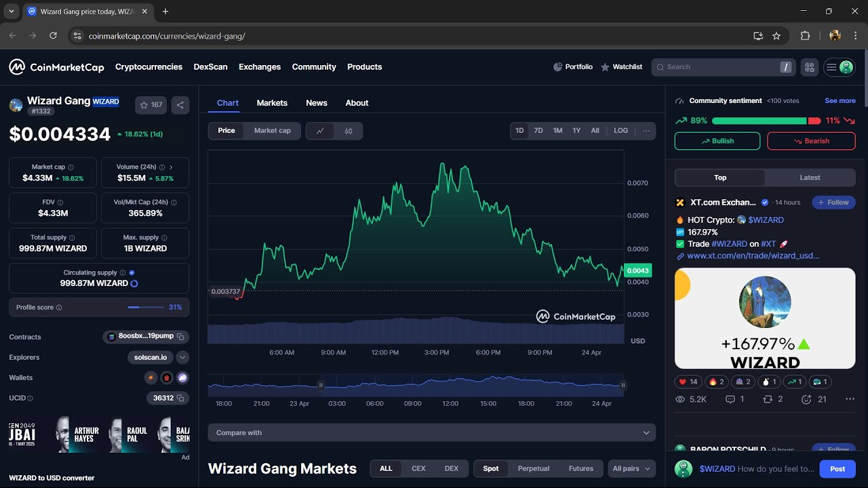This screenshot has height=488, width=868.
Task: Click the community sentiment bar
Action: click(766, 121)
